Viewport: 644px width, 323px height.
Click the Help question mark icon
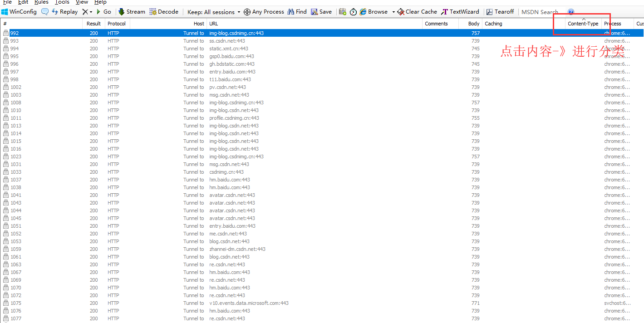(571, 11)
